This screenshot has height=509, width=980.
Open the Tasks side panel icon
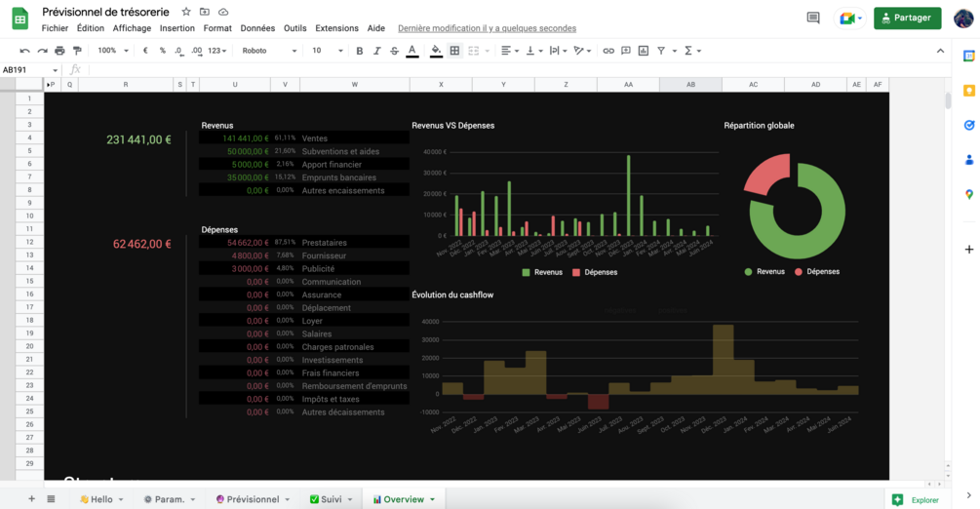click(x=968, y=125)
